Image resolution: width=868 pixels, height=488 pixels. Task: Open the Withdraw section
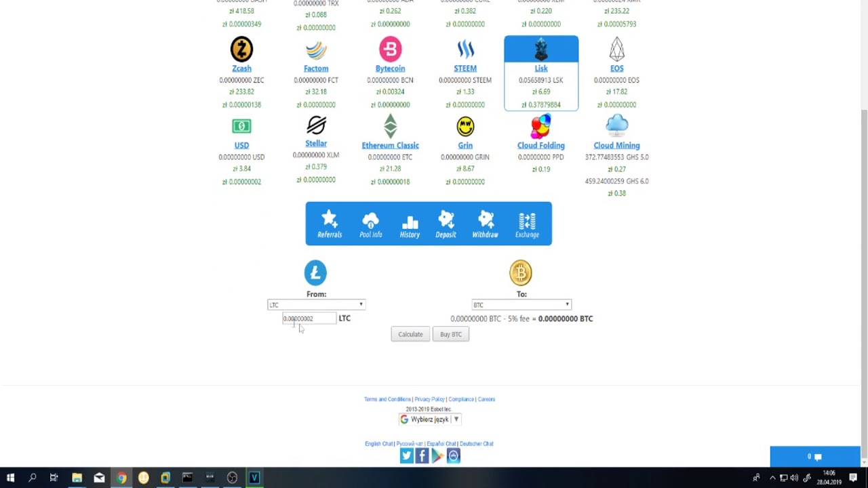[485, 224]
